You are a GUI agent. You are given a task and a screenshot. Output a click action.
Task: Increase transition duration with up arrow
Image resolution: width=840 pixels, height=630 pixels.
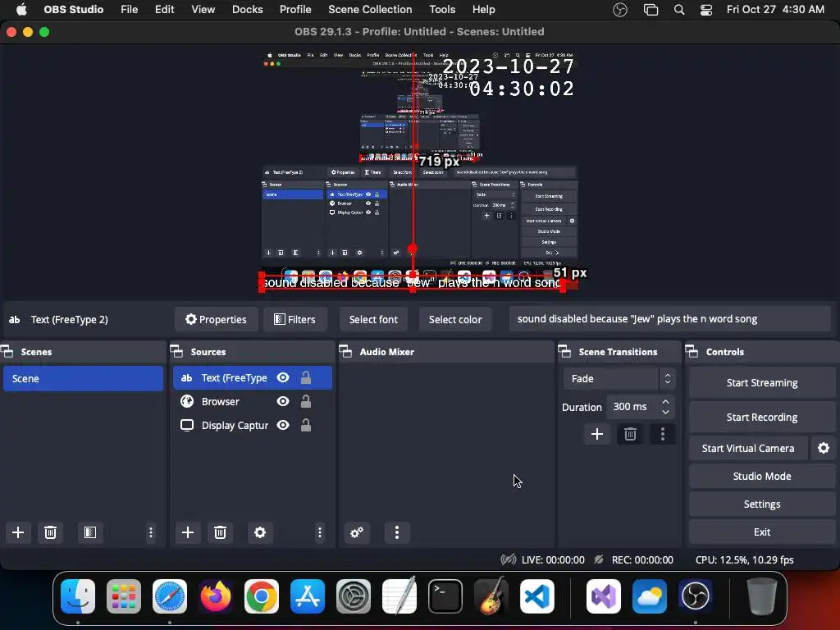click(665, 401)
